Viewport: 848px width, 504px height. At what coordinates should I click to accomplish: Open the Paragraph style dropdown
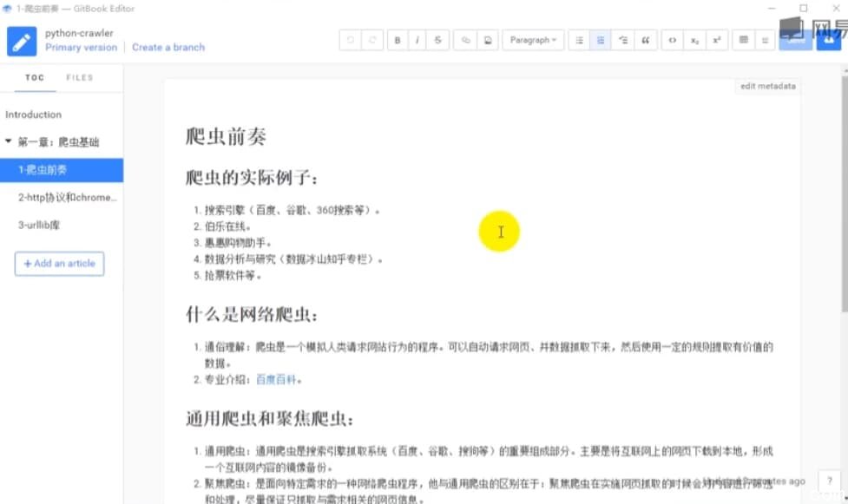point(532,40)
